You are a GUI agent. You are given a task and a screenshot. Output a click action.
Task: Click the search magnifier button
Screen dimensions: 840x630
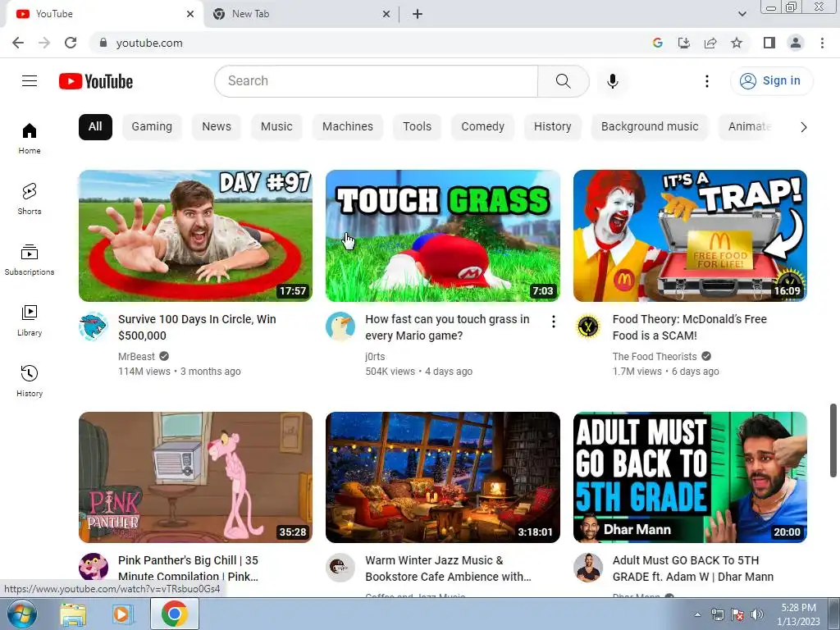click(563, 81)
